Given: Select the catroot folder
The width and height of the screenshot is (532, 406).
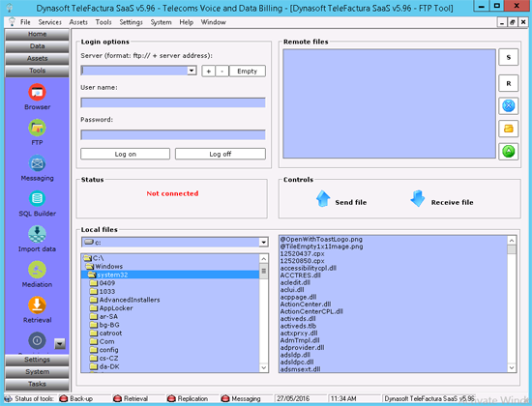Looking at the screenshot, I should [x=106, y=333].
